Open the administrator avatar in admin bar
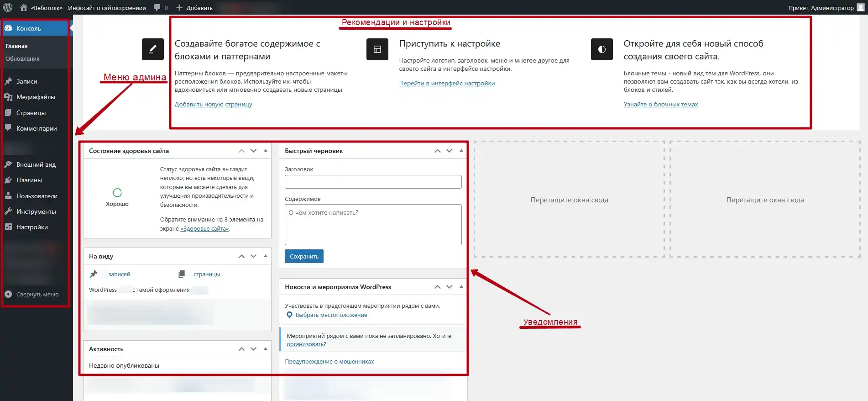 (x=861, y=7)
